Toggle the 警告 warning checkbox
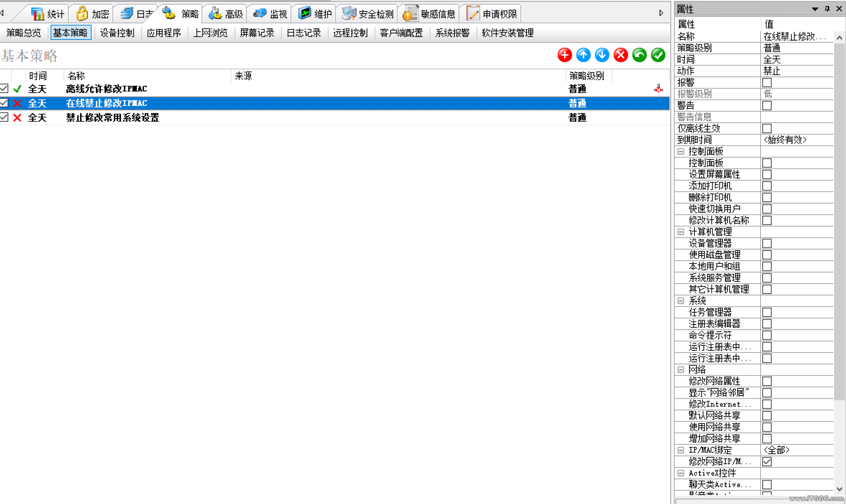The image size is (846, 504). (x=767, y=105)
